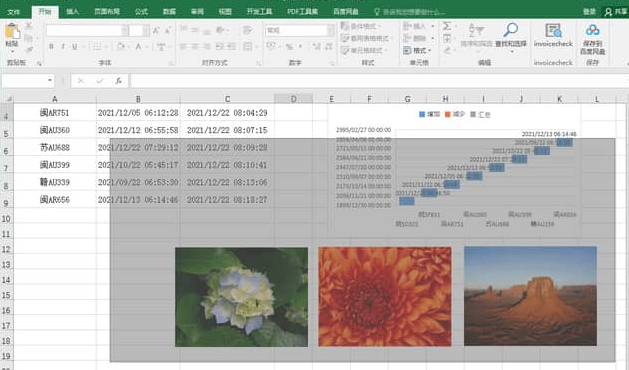Click the fill color bucket icon

pos(121,47)
